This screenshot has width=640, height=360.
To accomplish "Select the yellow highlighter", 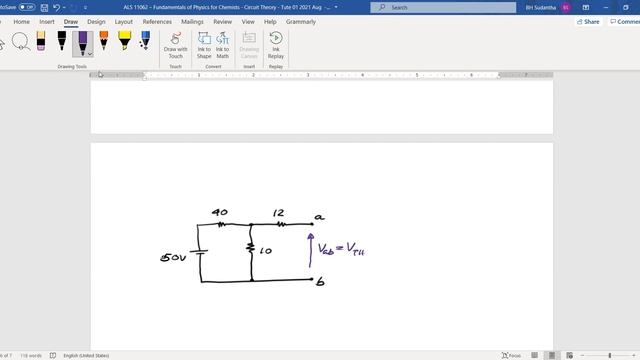I will 124,41.
